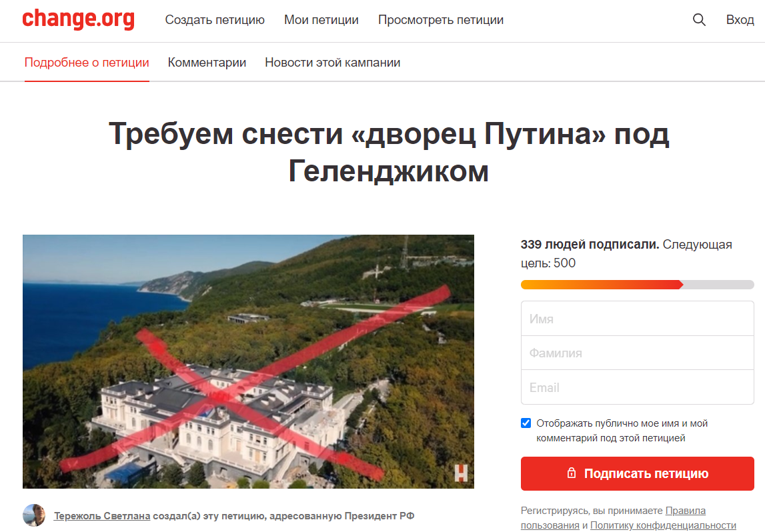Click the lock icon on the sign button

coord(572,473)
